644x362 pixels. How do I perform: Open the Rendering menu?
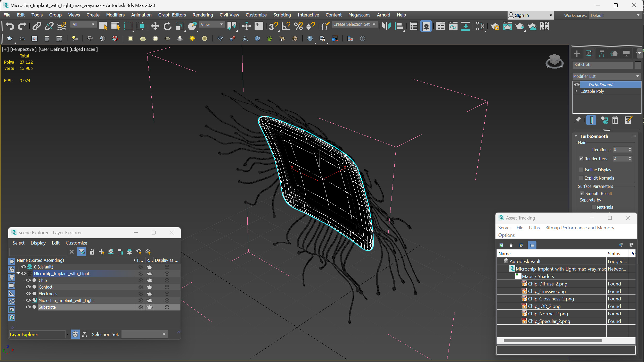tap(202, 15)
